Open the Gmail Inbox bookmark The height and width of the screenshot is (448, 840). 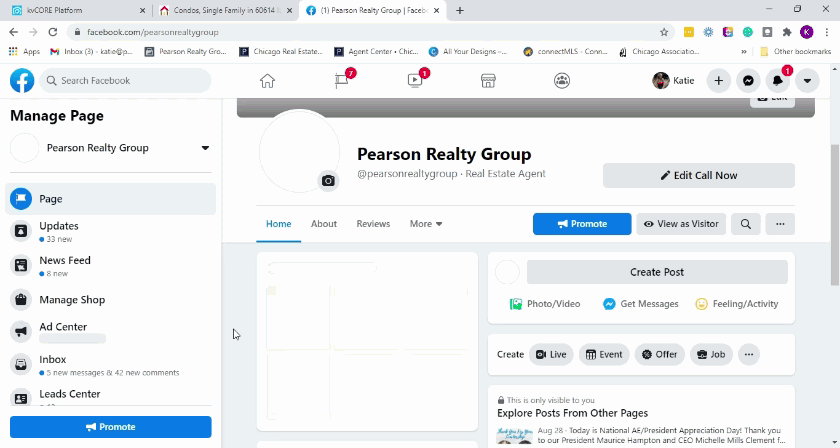[x=91, y=51]
